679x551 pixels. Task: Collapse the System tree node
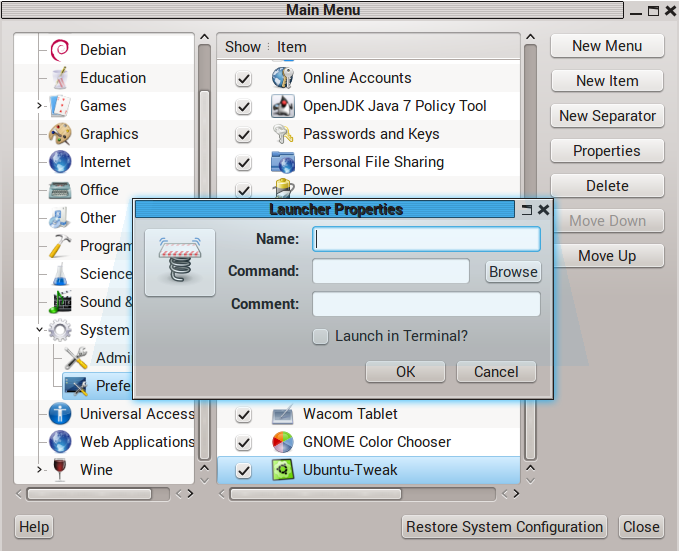click(x=39, y=330)
